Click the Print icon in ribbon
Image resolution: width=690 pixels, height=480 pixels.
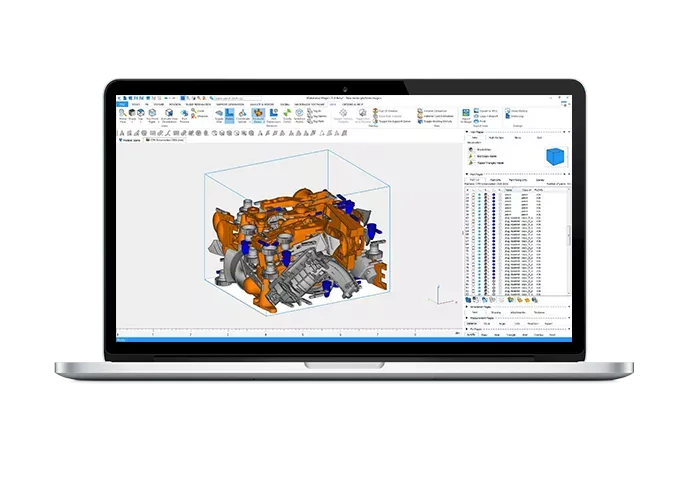tap(477, 121)
